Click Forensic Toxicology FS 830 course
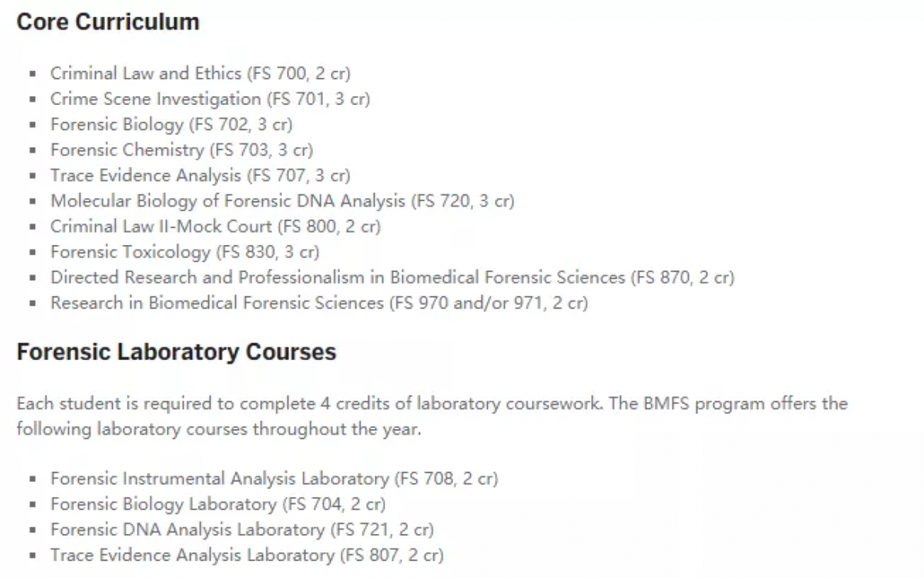 click(185, 252)
